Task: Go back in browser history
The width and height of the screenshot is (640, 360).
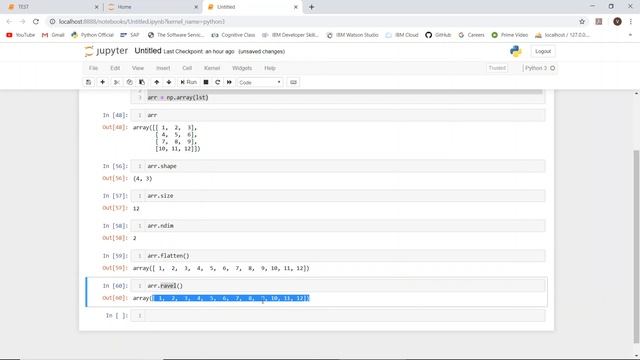Action: tap(9, 22)
